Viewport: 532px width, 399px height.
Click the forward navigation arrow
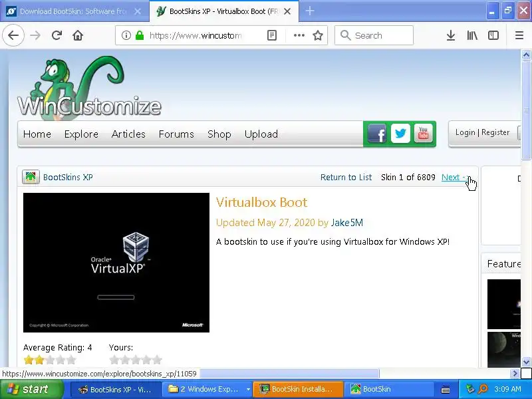[x=35, y=35]
